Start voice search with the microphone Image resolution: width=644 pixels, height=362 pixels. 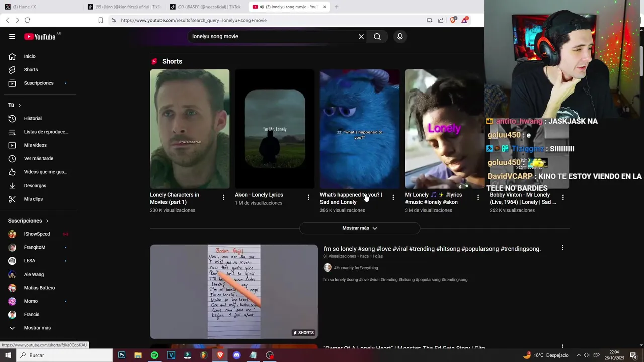[x=400, y=36]
